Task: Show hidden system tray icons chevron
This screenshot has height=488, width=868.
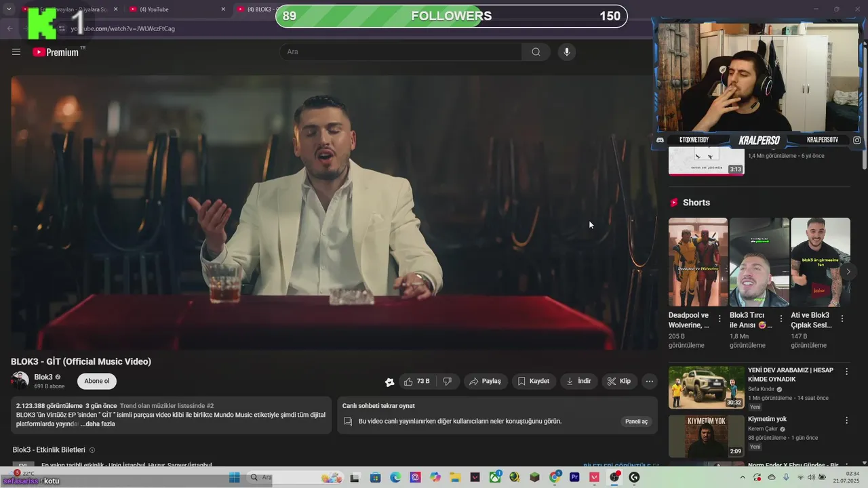Action: coord(743,478)
